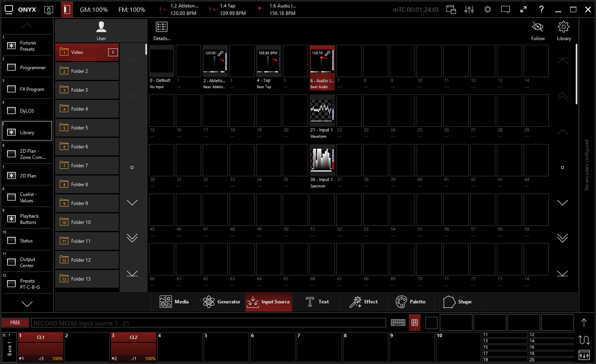Image resolution: width=596 pixels, height=364 pixels.
Task: Folder list double down chevron page
Action: click(132, 238)
